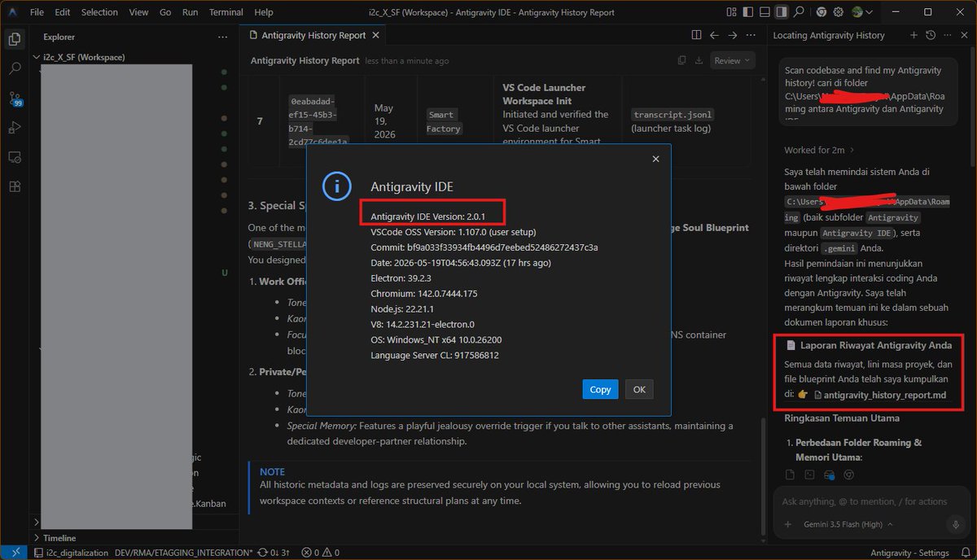
Task: Open the Edit menu
Action: pos(63,12)
